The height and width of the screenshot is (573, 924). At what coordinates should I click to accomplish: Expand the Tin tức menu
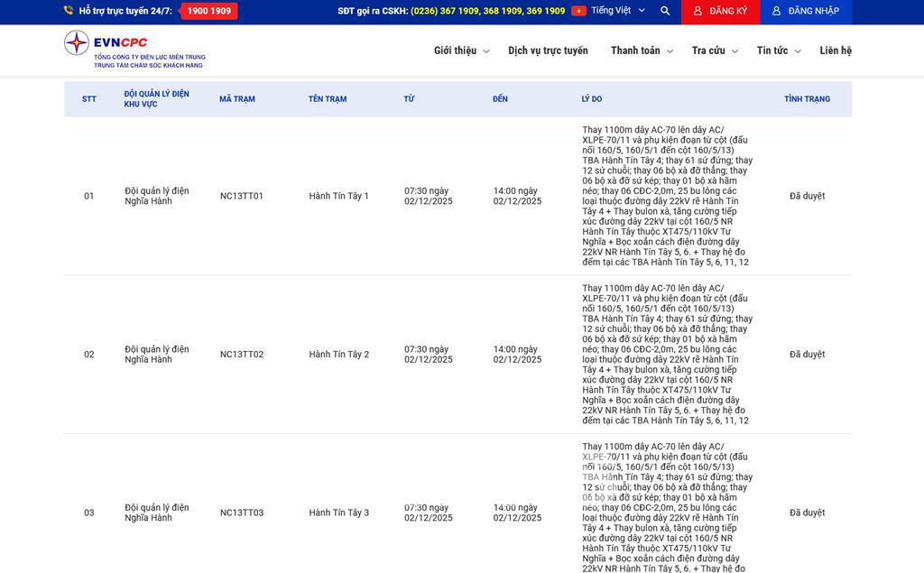778,51
